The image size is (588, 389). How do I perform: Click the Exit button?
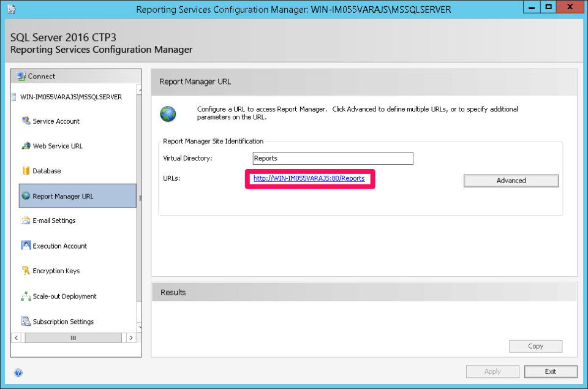click(551, 371)
